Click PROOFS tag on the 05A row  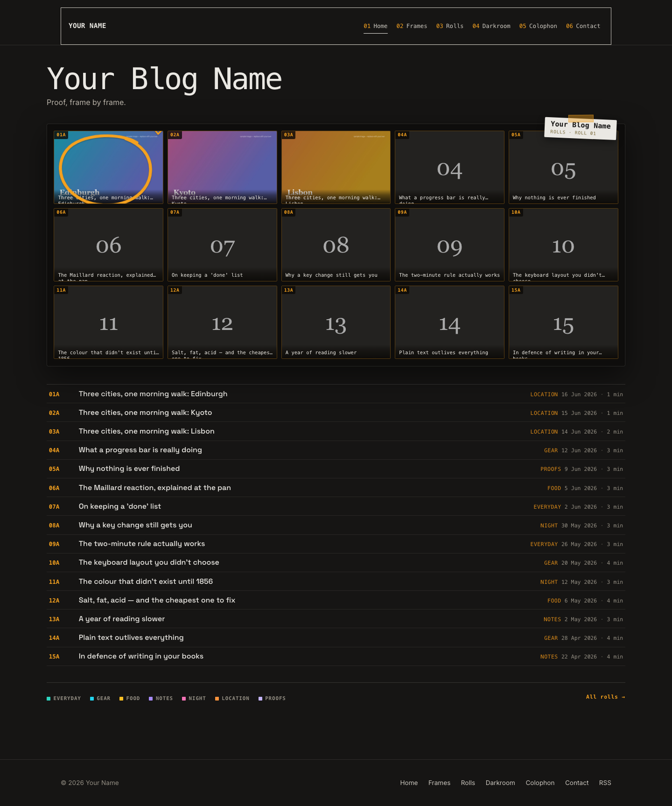point(551,469)
